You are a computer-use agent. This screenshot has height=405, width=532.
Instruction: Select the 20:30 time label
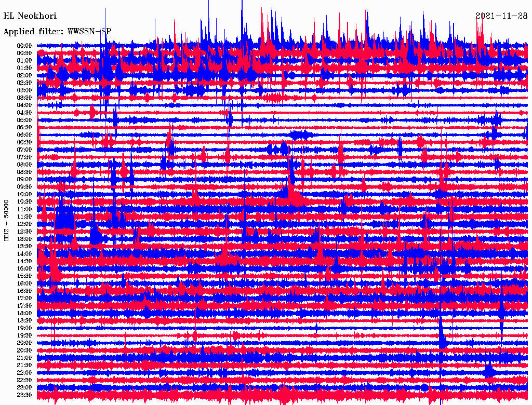[x=24, y=350]
